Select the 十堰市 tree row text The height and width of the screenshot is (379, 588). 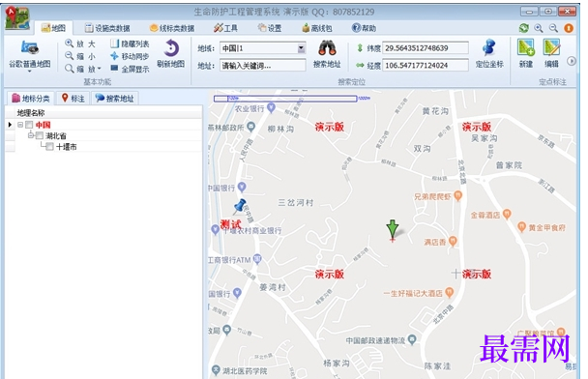[x=67, y=147]
